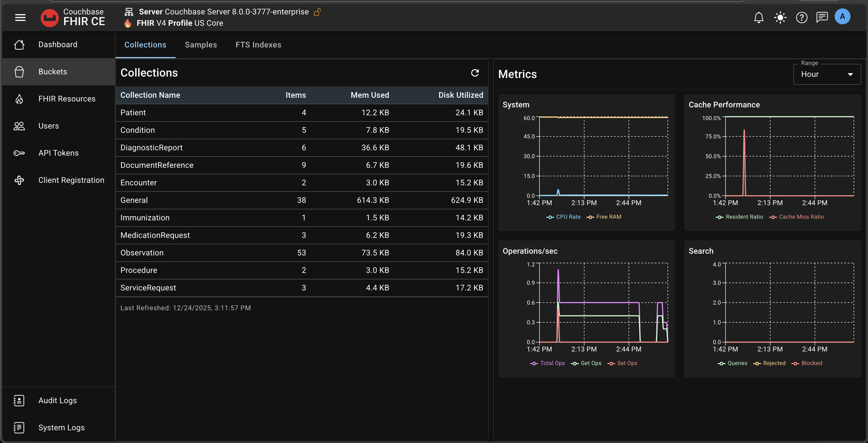Refresh the Collections table
868x443 pixels.
point(475,73)
